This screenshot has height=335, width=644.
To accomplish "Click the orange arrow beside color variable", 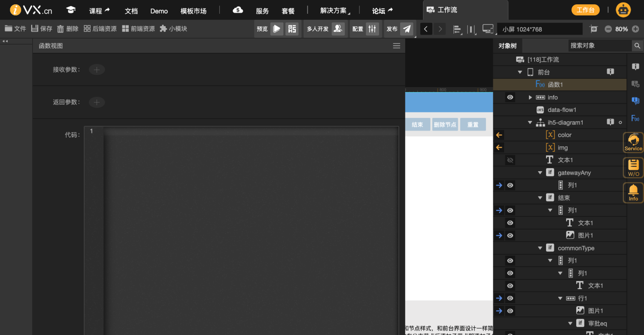I will pos(499,135).
